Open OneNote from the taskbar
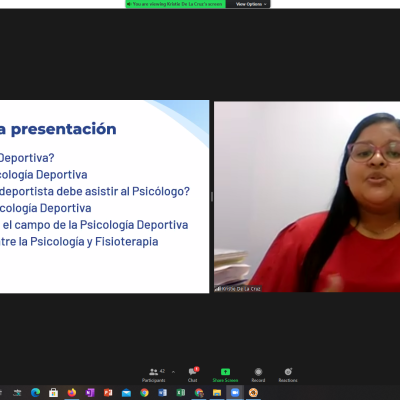400x400 pixels. point(90,393)
